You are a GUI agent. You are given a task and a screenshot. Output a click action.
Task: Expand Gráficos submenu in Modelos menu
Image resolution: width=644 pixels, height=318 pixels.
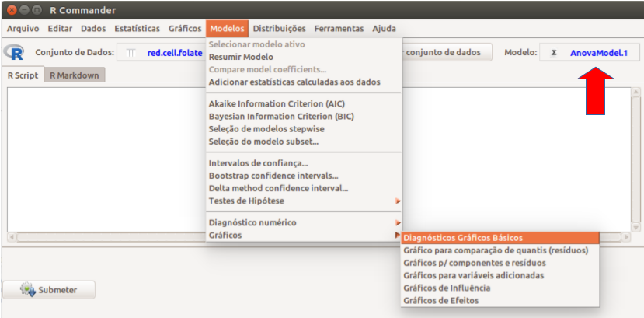tap(304, 235)
